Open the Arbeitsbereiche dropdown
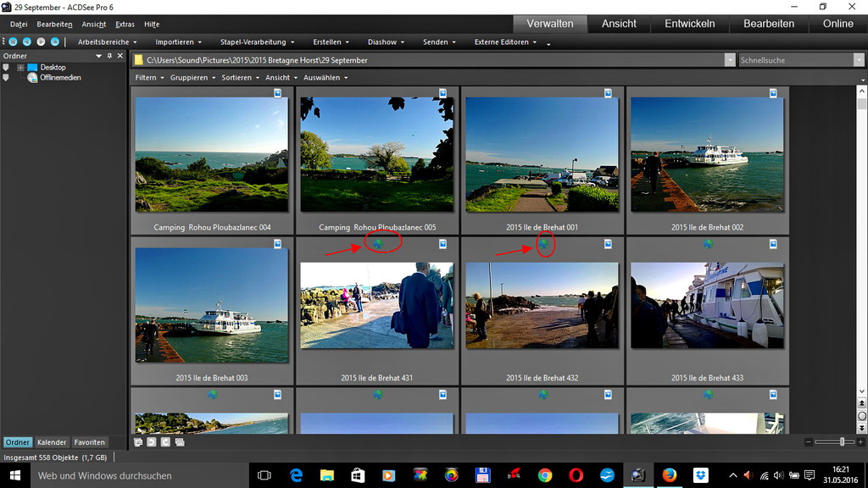The width and height of the screenshot is (868, 488). (107, 42)
